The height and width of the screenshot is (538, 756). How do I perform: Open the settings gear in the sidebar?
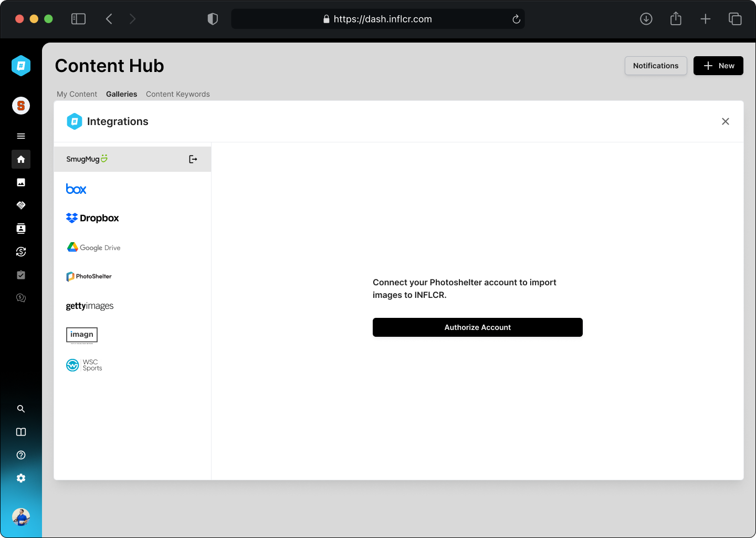(21, 478)
